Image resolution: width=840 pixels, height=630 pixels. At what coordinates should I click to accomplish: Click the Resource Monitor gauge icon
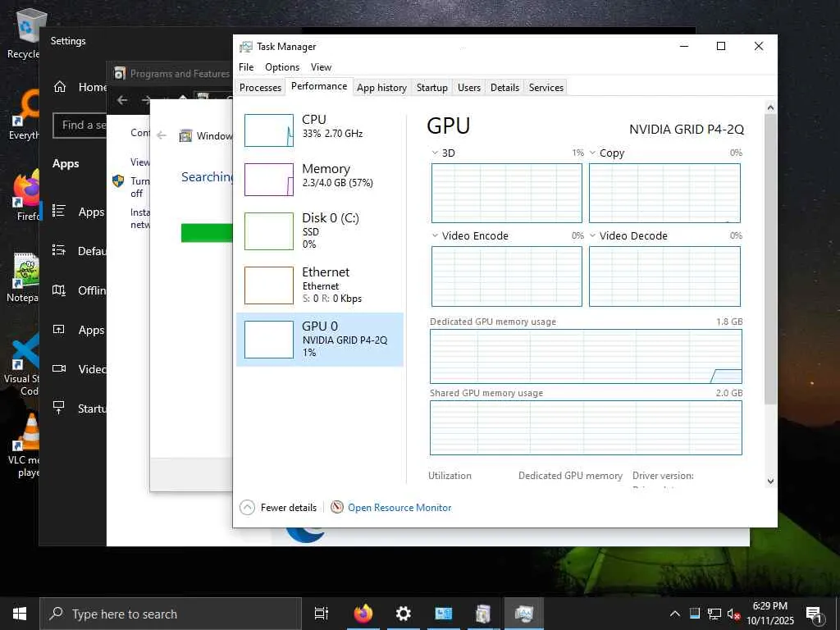tap(336, 507)
